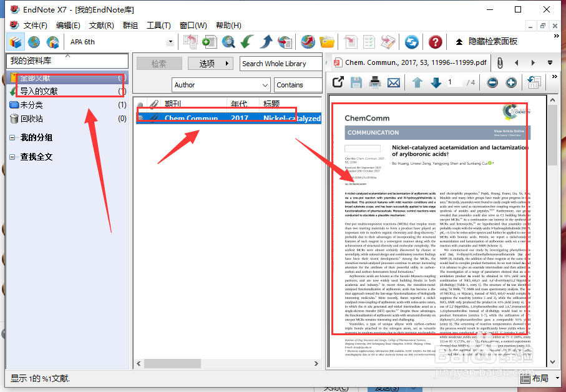Open the tab panel options dropdown arrow
The width and height of the screenshot is (566, 392).
pyautogui.click(x=550, y=63)
